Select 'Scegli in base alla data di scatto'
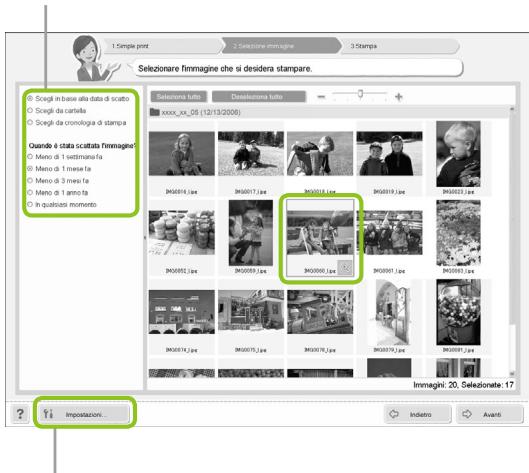 coord(78,99)
